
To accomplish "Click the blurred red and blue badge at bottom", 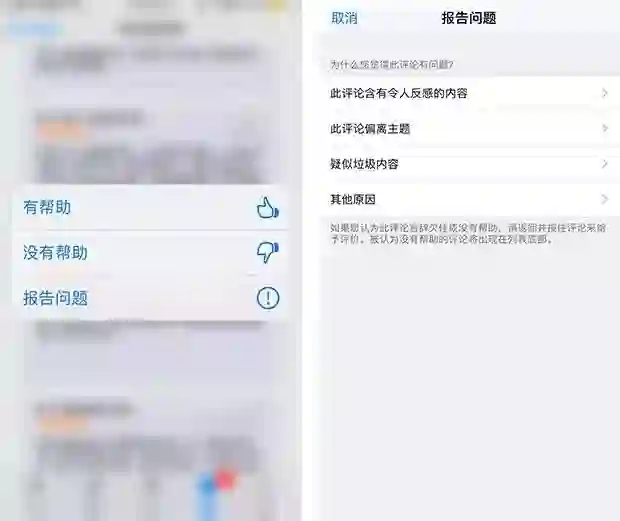I will pyautogui.click(x=217, y=482).
